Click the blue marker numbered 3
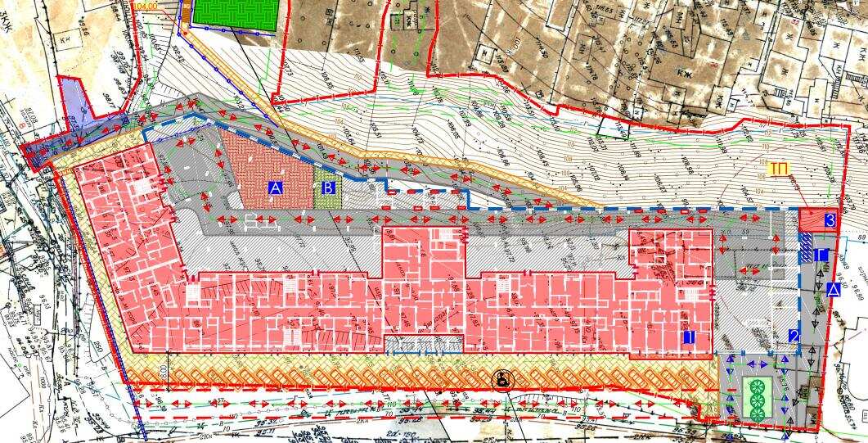The height and width of the screenshot is (443, 868). pos(830,219)
